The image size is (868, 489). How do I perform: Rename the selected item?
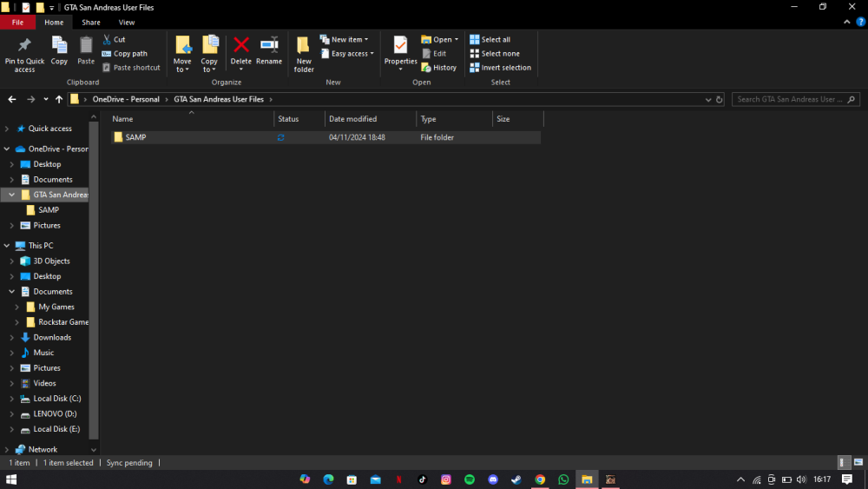tap(269, 51)
